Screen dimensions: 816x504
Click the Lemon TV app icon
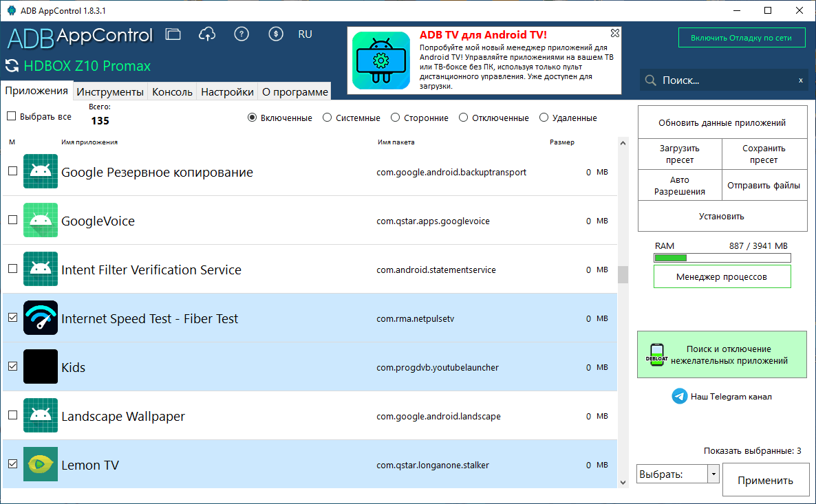(x=41, y=465)
